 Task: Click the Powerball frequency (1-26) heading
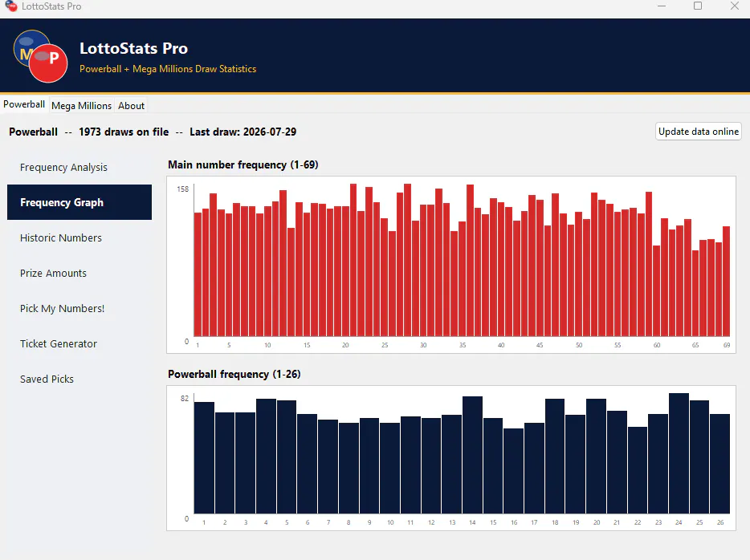tap(234, 374)
